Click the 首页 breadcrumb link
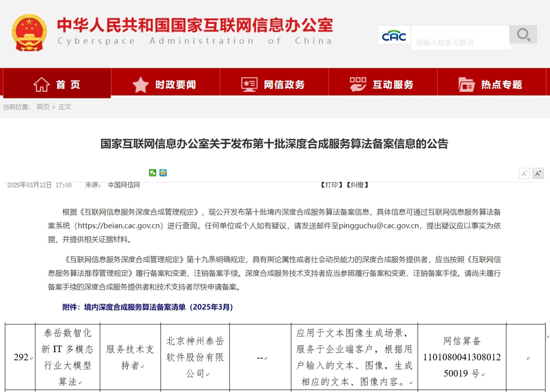The image size is (550, 392). click(43, 107)
